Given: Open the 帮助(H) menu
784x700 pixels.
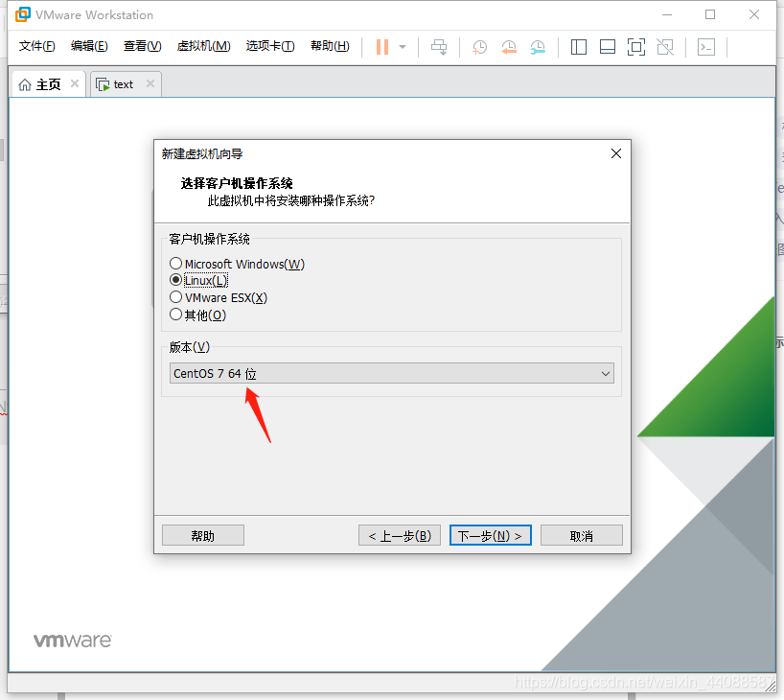Looking at the screenshot, I should [330, 46].
